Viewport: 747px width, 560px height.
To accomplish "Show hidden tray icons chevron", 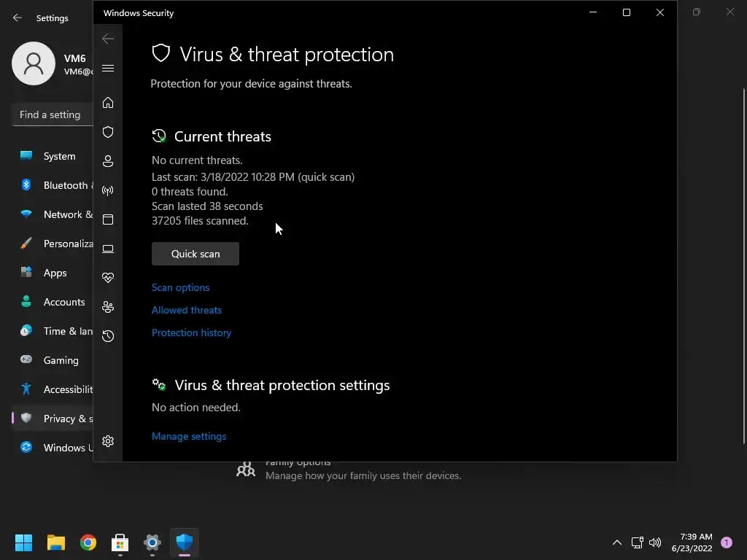I will pyautogui.click(x=617, y=542).
